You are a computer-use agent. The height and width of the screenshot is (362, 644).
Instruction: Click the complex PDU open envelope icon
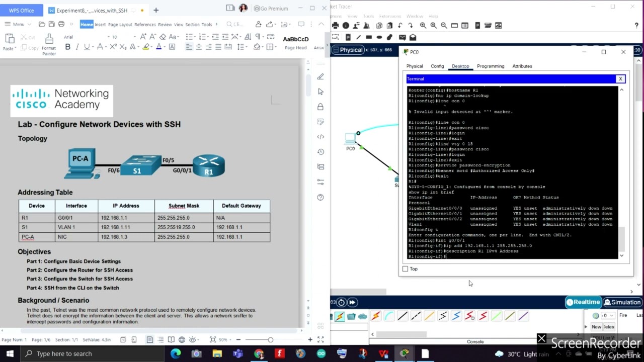click(x=413, y=37)
